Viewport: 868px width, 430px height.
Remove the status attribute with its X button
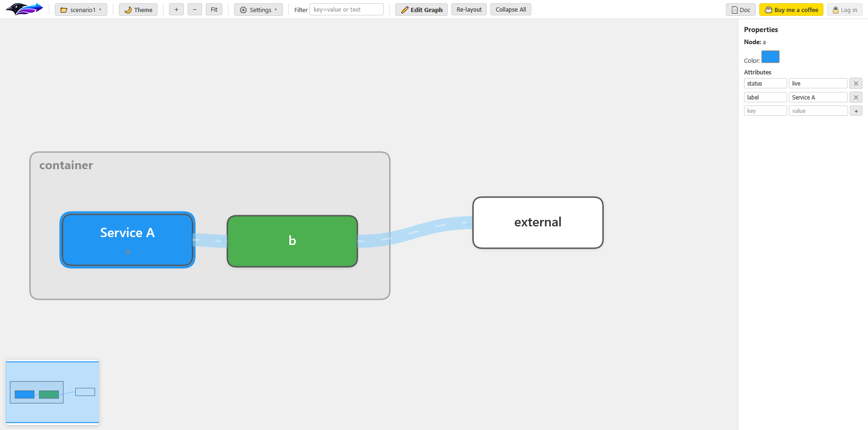[x=856, y=83]
